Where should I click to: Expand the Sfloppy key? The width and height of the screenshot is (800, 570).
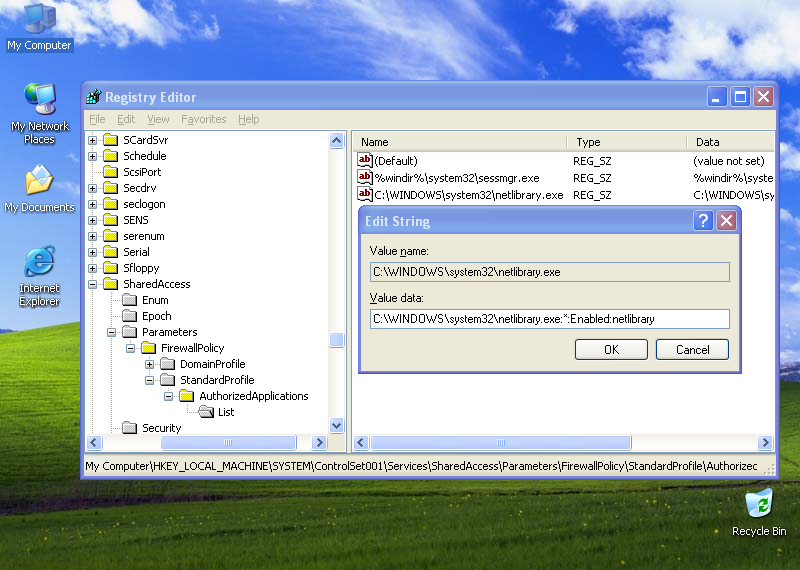click(x=92, y=268)
